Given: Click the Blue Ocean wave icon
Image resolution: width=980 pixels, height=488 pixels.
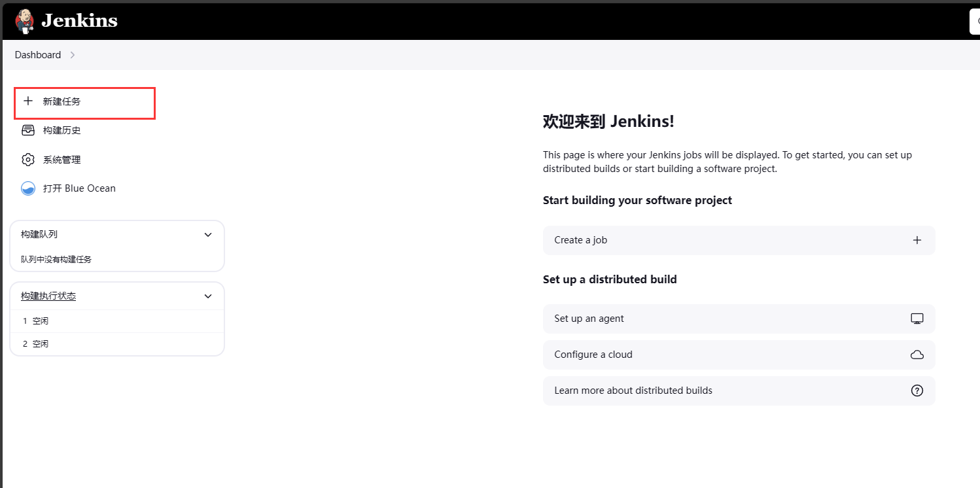Looking at the screenshot, I should click(27, 188).
